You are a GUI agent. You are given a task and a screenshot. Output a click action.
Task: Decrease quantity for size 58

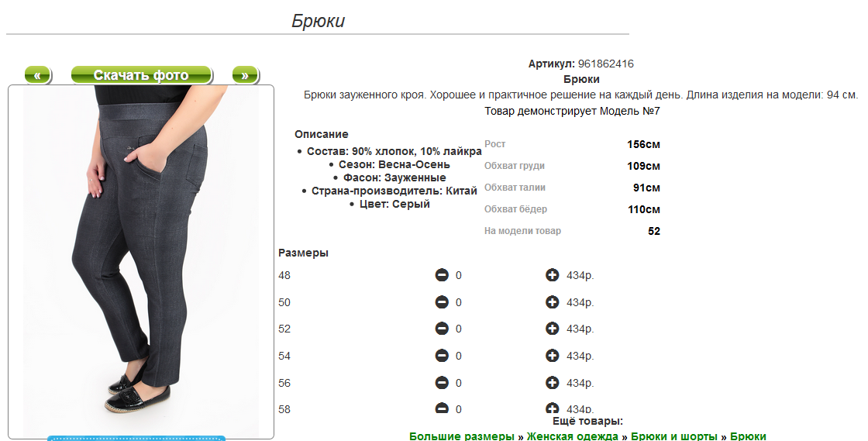point(442,408)
